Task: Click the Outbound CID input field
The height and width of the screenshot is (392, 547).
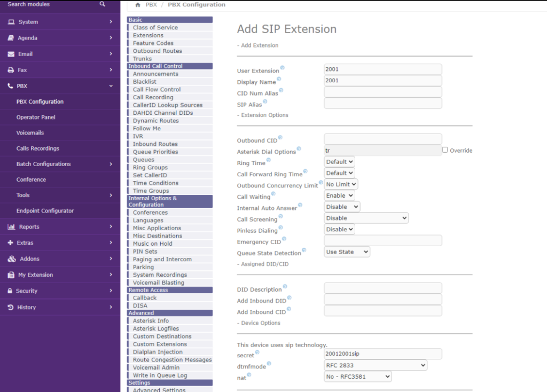Action: click(382, 139)
